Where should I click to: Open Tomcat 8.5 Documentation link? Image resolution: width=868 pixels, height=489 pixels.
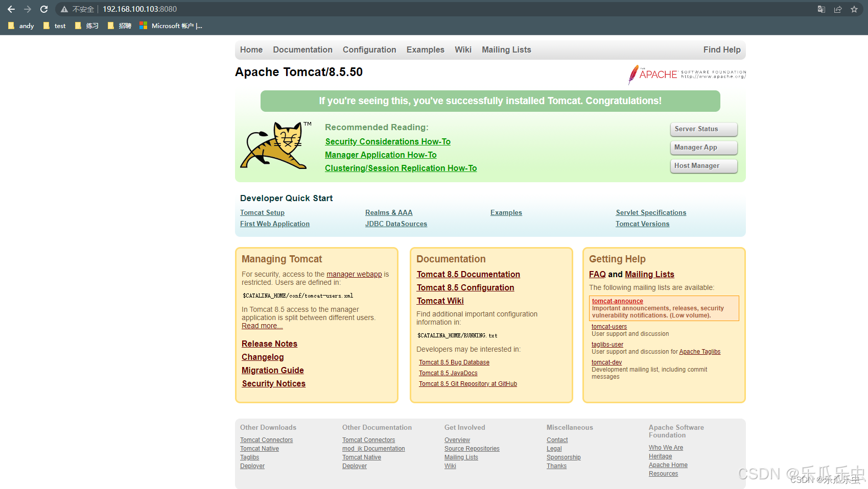(468, 274)
